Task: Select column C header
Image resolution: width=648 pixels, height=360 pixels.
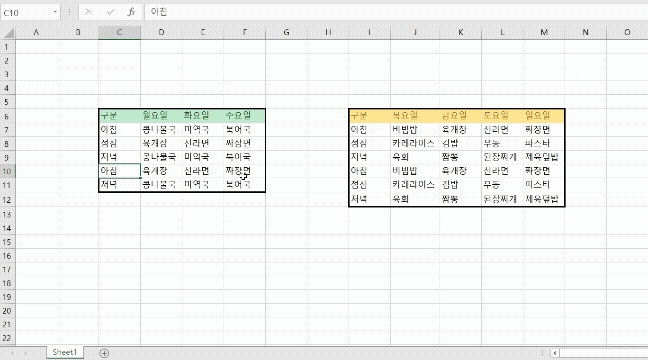Action: (119, 32)
